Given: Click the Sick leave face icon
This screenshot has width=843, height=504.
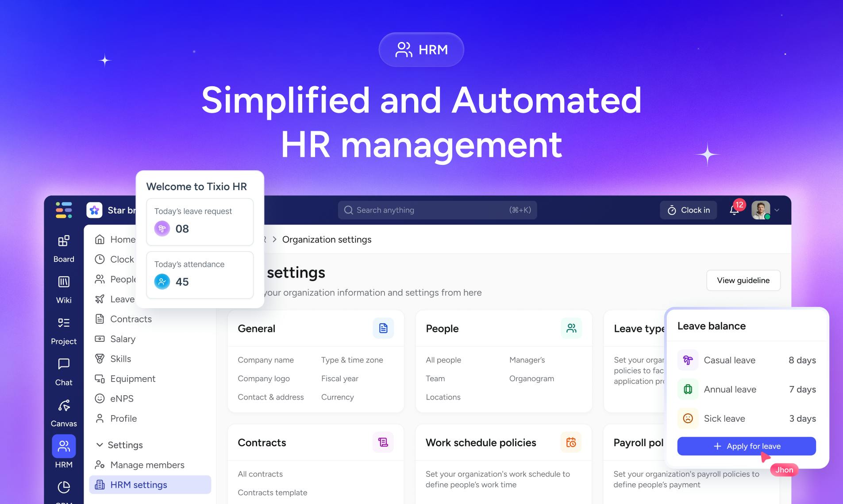Looking at the screenshot, I should (688, 418).
